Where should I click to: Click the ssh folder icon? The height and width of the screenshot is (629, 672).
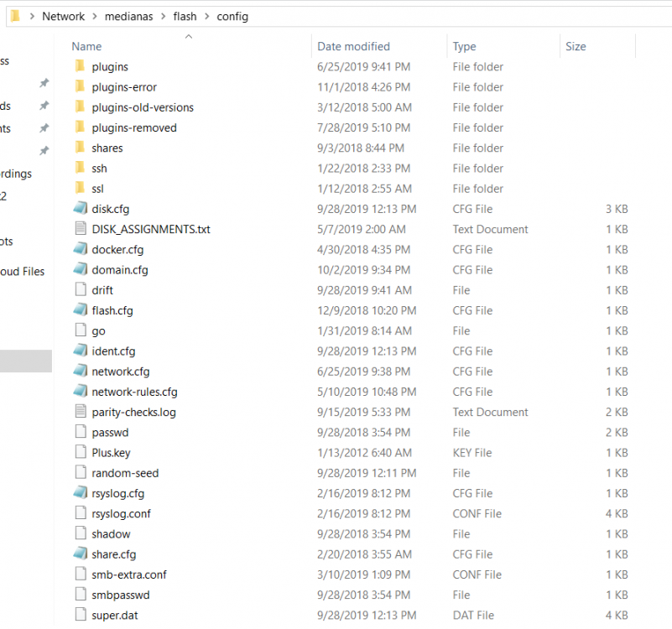click(80, 168)
